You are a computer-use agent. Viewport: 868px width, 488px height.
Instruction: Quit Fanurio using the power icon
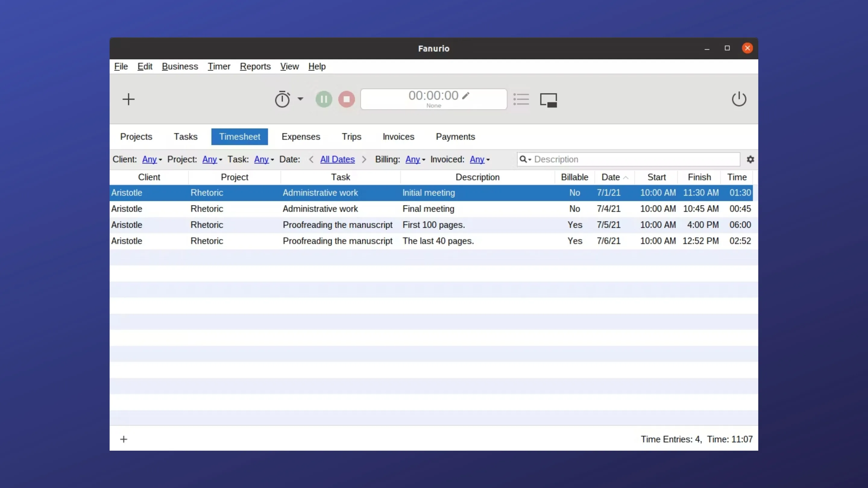click(x=739, y=99)
